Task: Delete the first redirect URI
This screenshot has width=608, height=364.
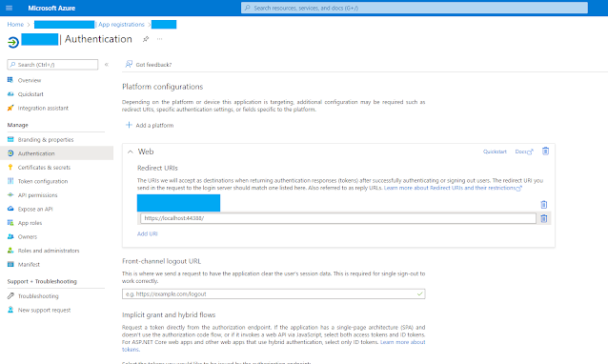Action: click(x=543, y=204)
